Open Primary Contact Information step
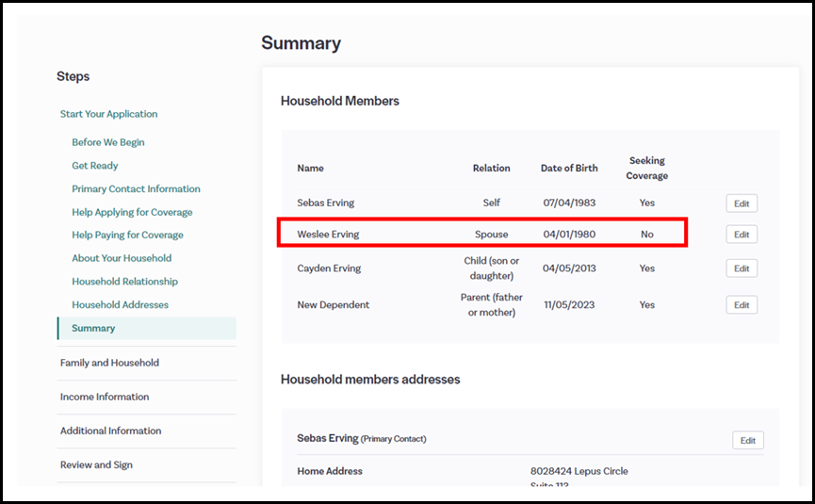This screenshot has width=815, height=504. 136,188
